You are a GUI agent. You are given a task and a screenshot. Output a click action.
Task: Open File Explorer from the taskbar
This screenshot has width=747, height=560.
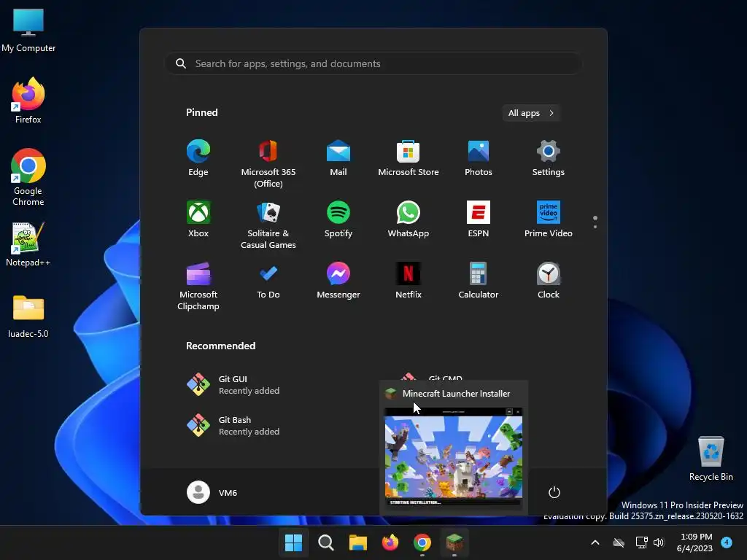357,542
